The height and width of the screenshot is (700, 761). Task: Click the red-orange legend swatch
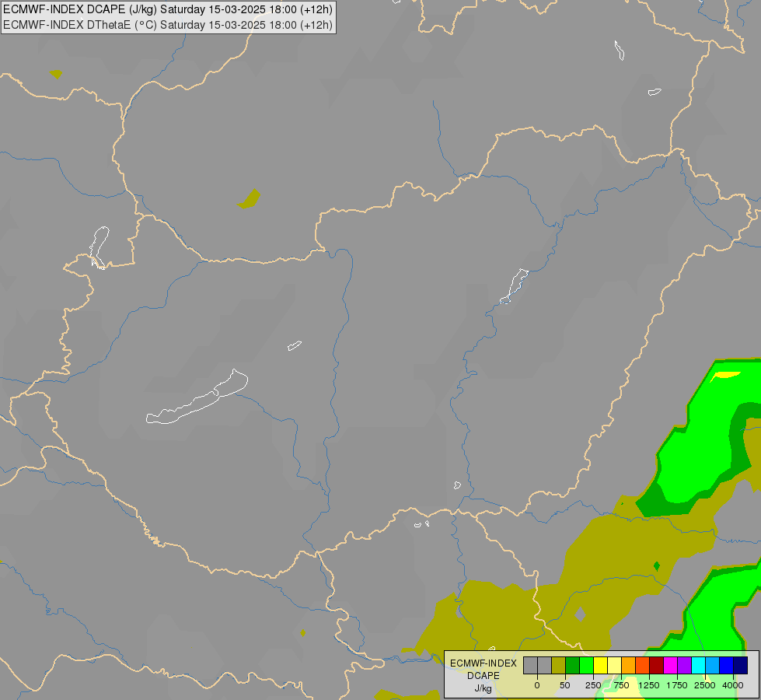click(x=643, y=666)
